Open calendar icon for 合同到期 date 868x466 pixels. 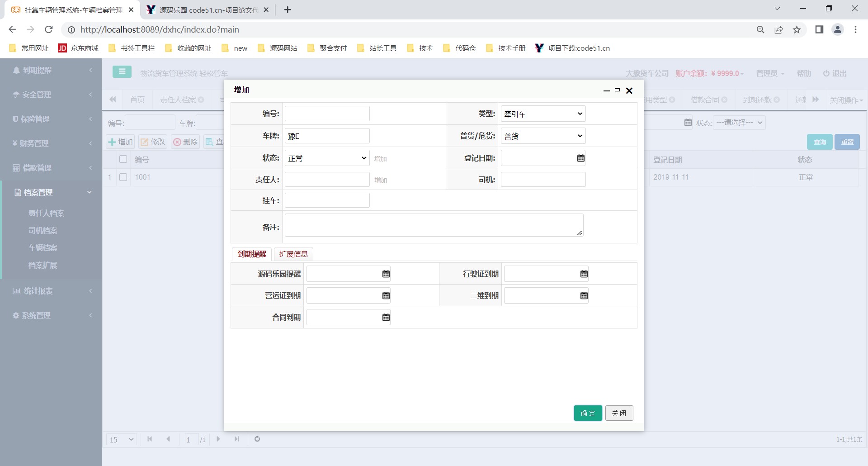pyautogui.click(x=386, y=317)
